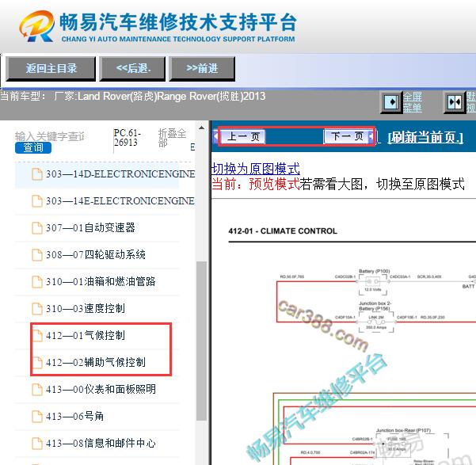The width and height of the screenshot is (476, 465).
Task: Click the left panel scrollbar thumb
Action: click(x=202, y=341)
